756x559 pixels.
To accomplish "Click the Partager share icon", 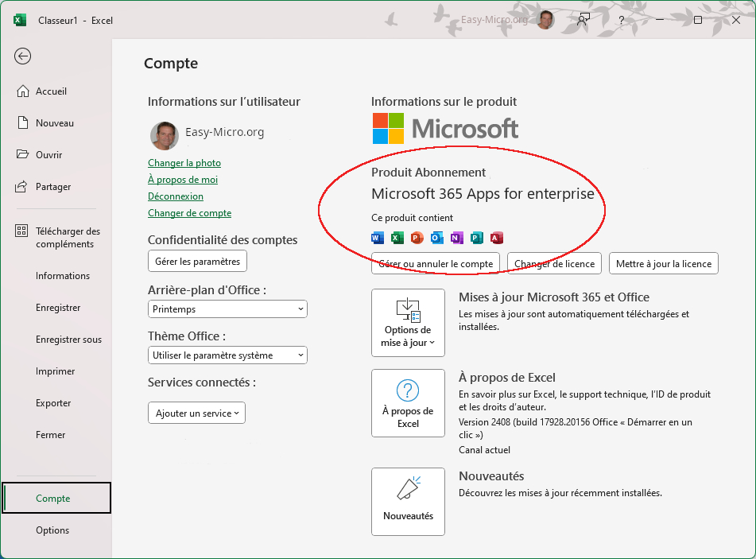I will click(21, 186).
